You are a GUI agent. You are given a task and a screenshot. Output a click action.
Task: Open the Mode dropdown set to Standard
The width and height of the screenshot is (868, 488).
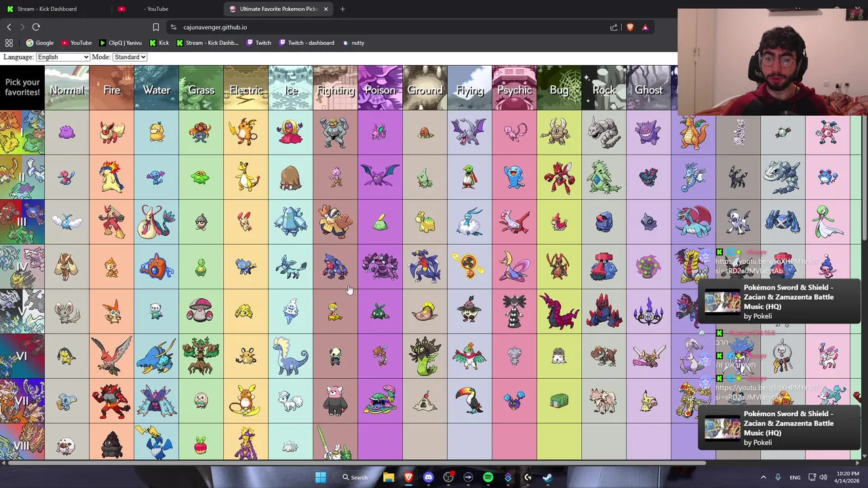pyautogui.click(x=130, y=57)
